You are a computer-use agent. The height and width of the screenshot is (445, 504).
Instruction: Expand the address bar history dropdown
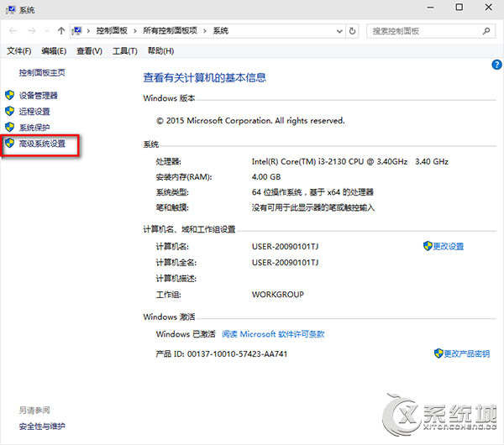(x=339, y=31)
